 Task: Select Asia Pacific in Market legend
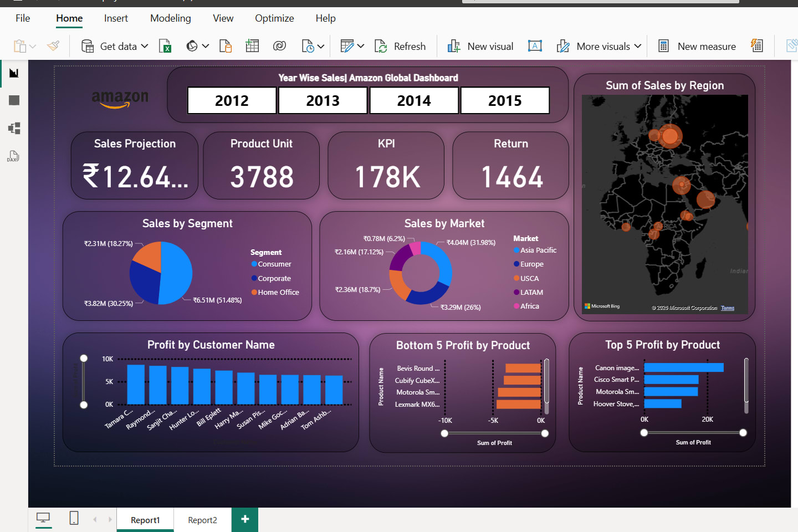[x=535, y=250]
